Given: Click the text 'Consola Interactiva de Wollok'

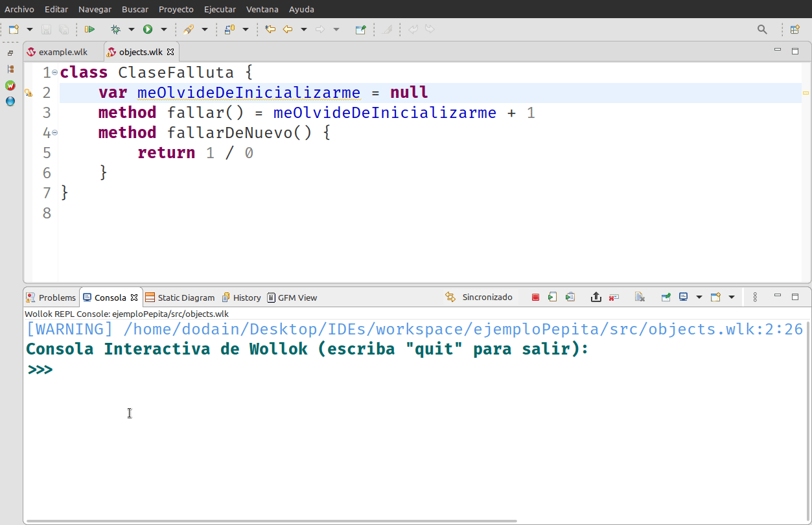Looking at the screenshot, I should (x=167, y=349).
